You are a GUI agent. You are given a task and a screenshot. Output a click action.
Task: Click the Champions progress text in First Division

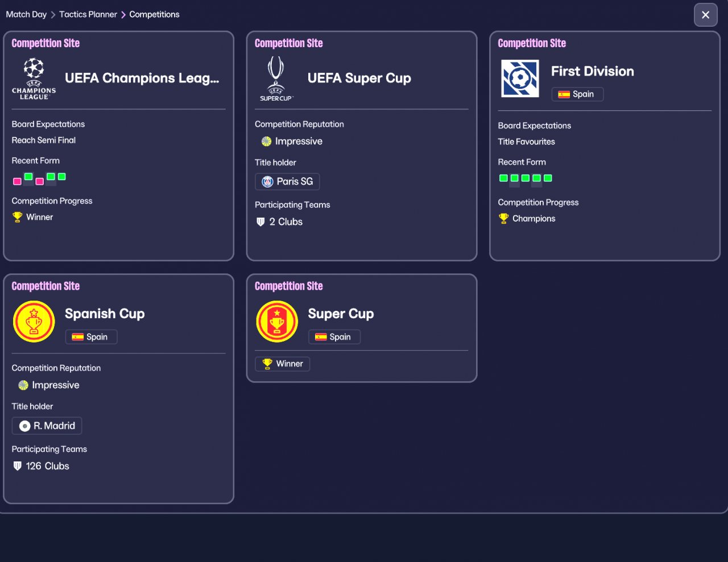[534, 219]
